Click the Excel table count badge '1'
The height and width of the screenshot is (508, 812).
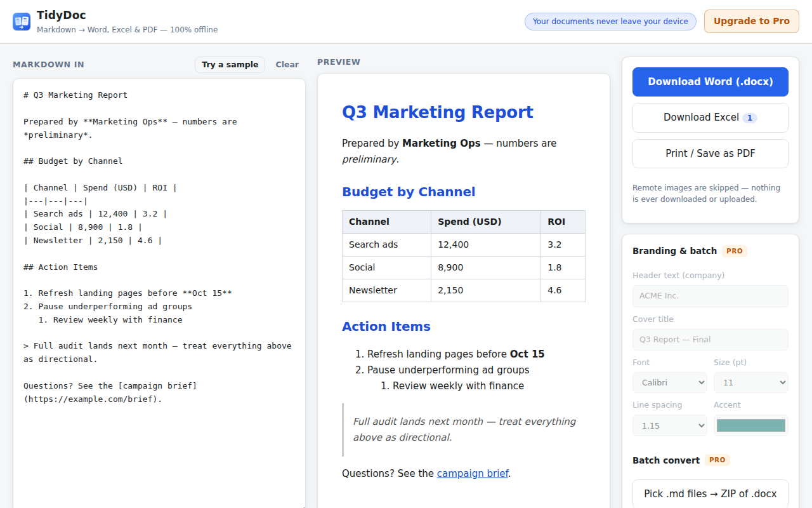click(750, 118)
